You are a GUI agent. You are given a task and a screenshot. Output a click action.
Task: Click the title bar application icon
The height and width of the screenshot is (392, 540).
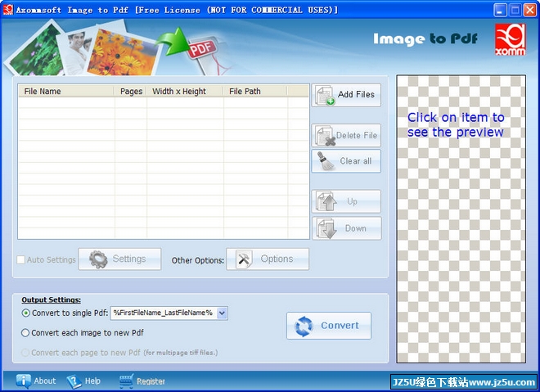(8, 10)
